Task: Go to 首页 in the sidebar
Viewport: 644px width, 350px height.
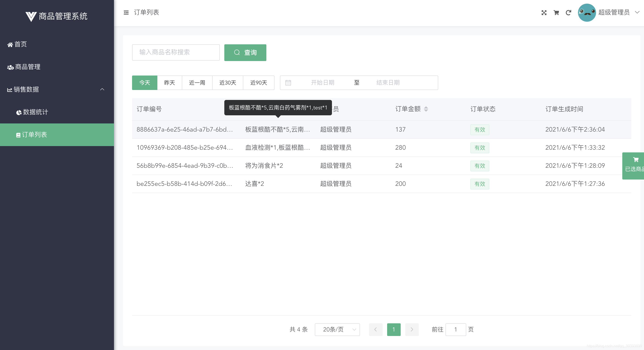Action: pyautogui.click(x=57, y=44)
